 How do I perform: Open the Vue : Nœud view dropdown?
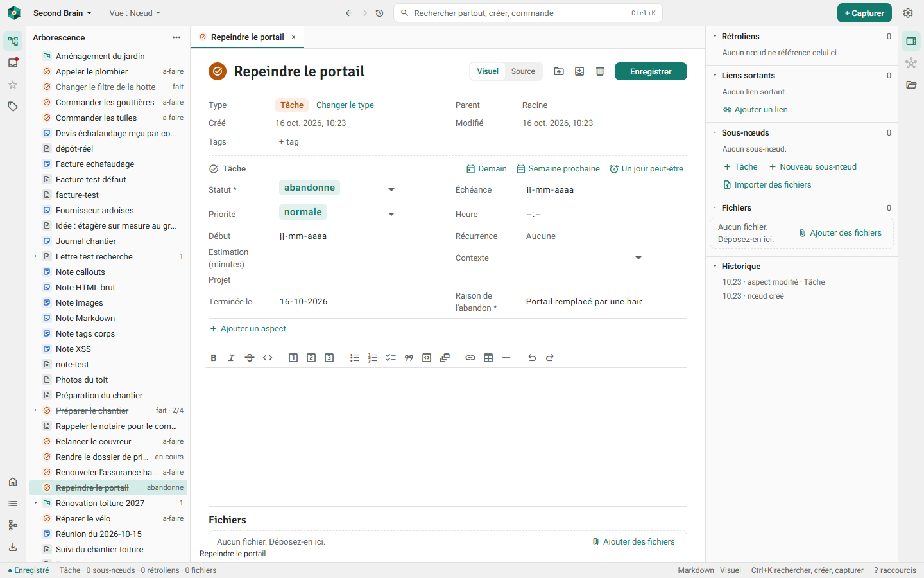135,13
